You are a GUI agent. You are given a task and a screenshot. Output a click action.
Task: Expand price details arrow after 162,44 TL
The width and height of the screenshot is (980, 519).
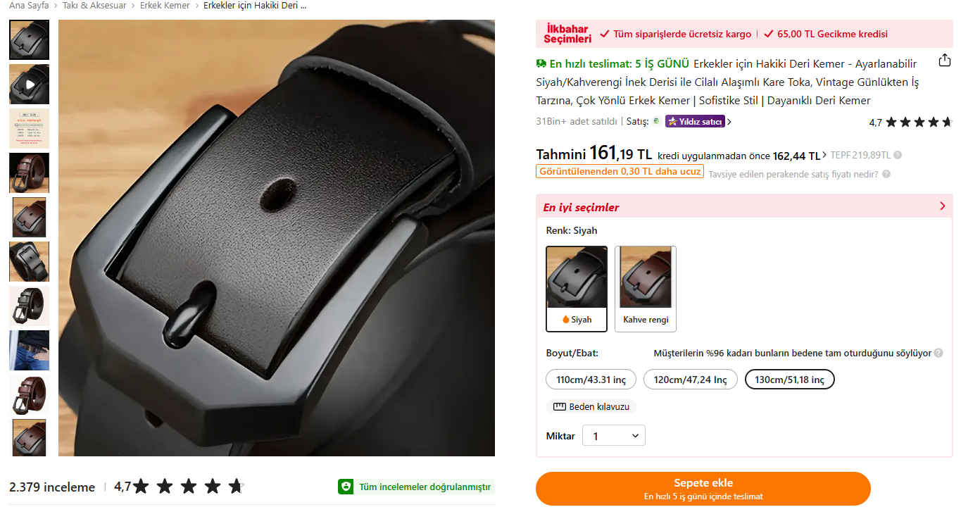click(x=825, y=156)
